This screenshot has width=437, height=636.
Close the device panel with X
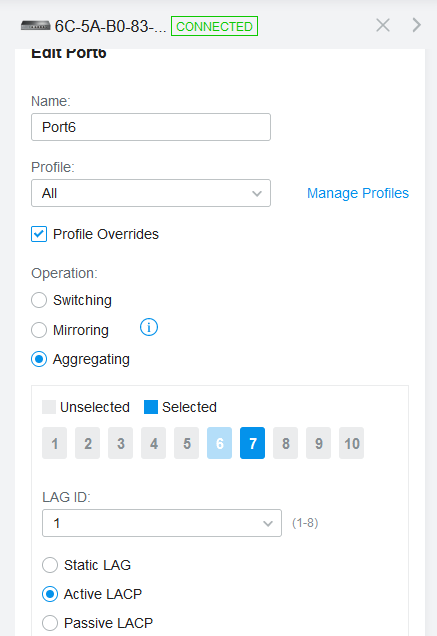coord(383,25)
